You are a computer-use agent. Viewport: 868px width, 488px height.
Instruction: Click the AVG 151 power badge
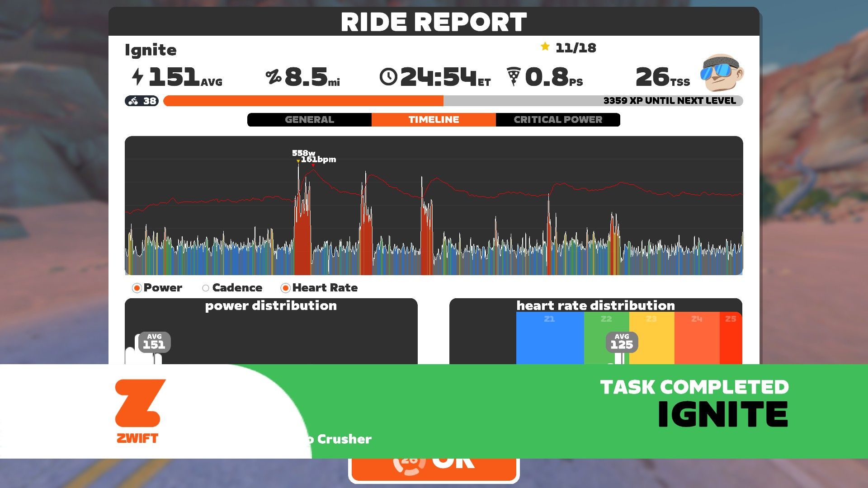(x=154, y=342)
